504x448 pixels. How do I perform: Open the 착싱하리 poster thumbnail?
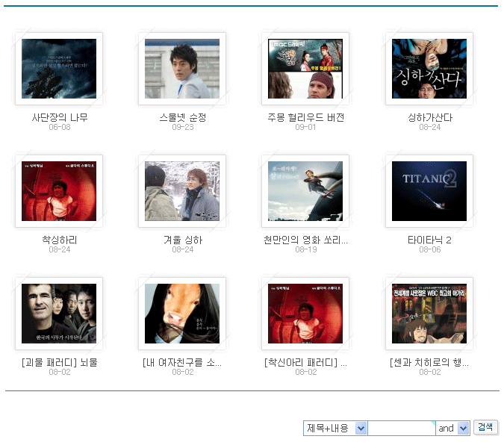click(59, 191)
